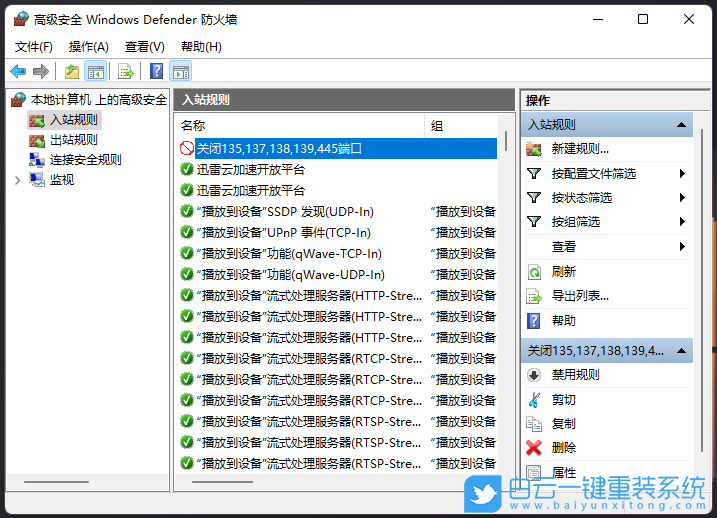Select 连接安全规则 in the tree

coord(86,160)
